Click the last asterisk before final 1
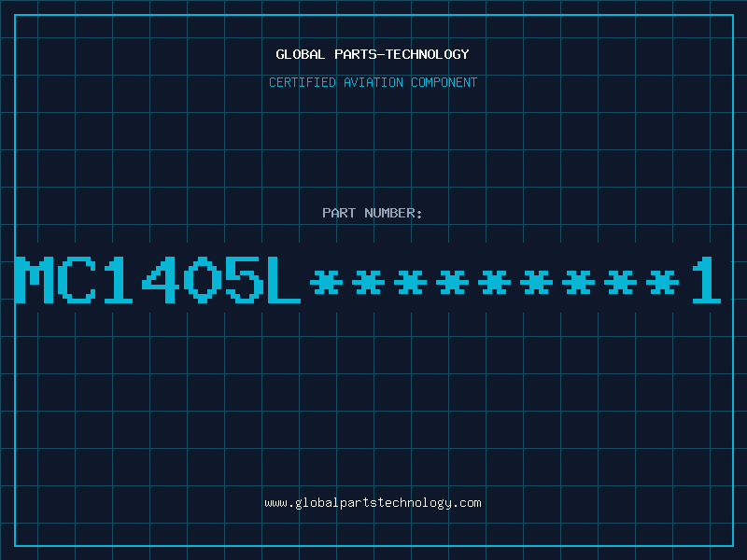The height and width of the screenshot is (560, 747). click(x=662, y=282)
